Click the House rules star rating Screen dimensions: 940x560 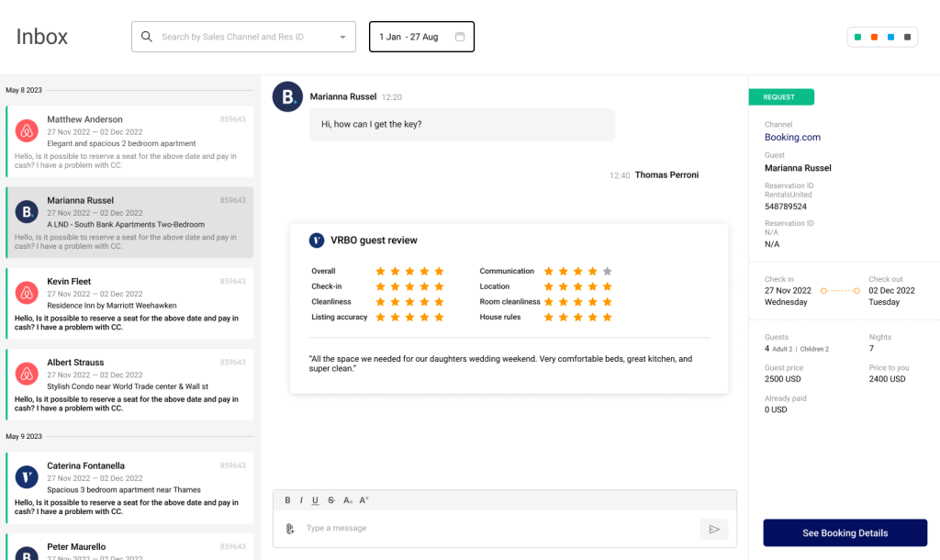(x=578, y=317)
